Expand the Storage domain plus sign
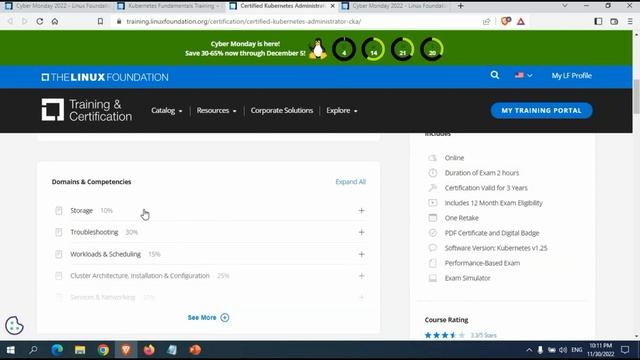Screen dimensions: 640x360 [361, 211]
